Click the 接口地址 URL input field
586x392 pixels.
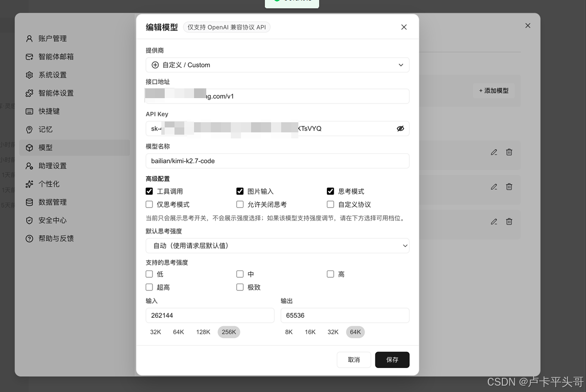click(277, 96)
